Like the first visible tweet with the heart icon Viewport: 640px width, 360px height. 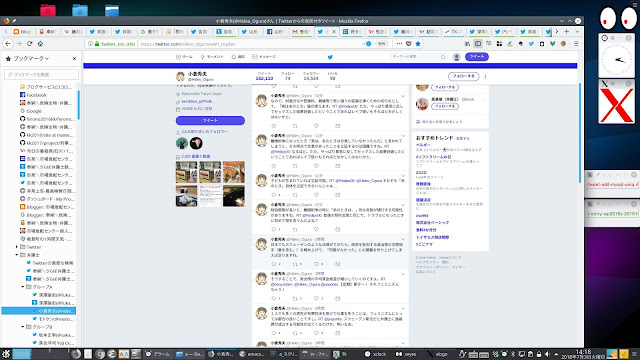[x=316, y=126]
